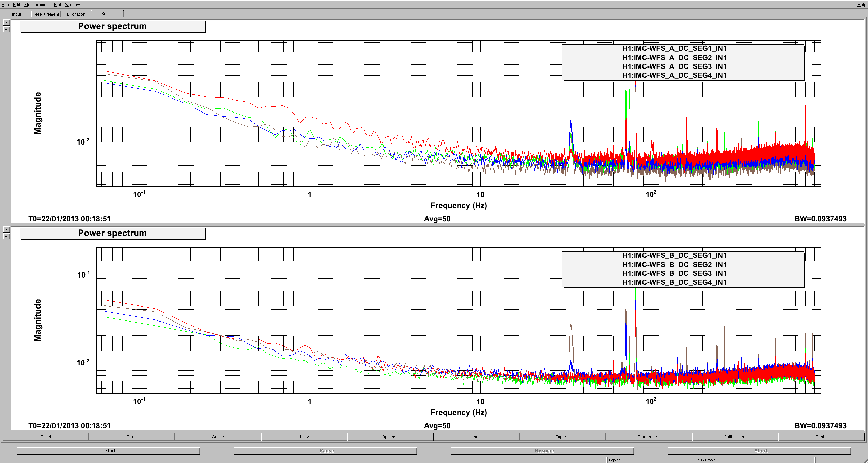Click the bottom plot's right-arrow panel icon
This screenshot has width=868, height=463.
tap(6, 229)
